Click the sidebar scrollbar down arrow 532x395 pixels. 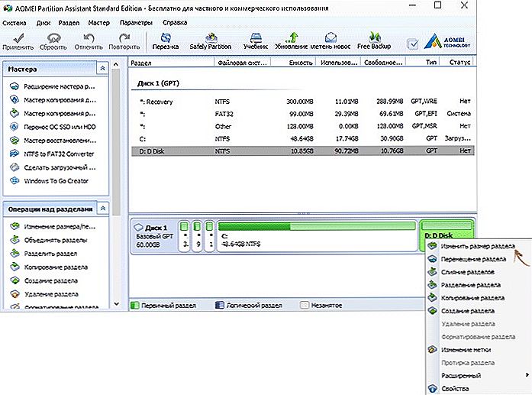(116, 304)
